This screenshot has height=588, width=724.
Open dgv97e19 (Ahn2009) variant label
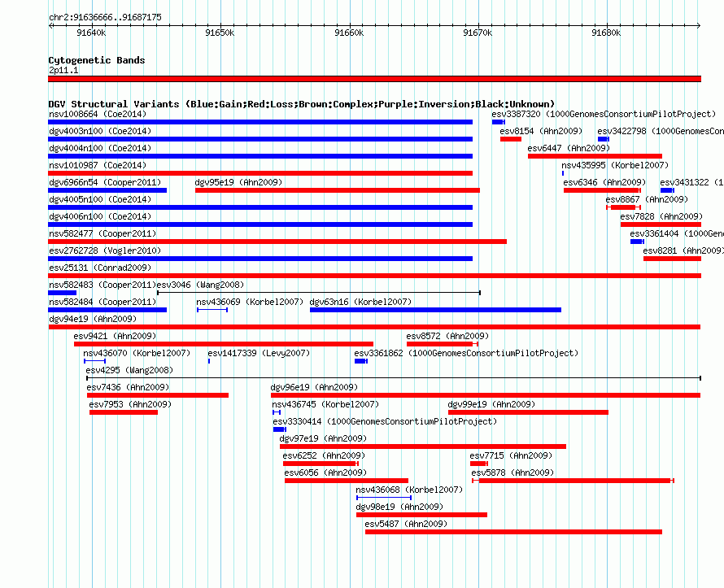tap(323, 438)
